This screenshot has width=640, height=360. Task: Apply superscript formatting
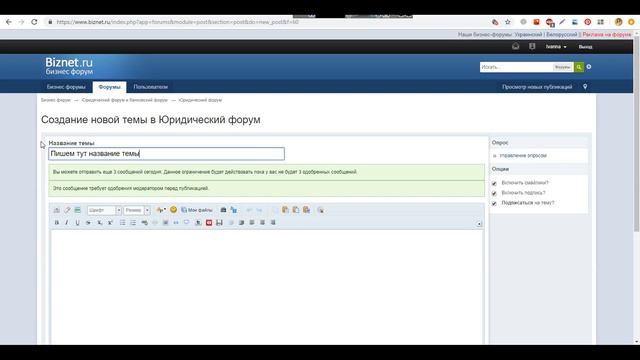(110, 222)
